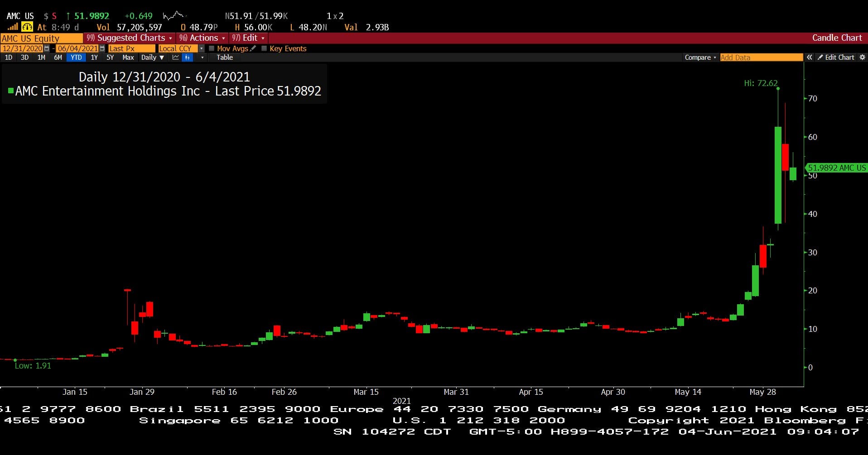This screenshot has height=455, width=868.
Task: Click the green up arrow price indicator
Action: 68,16
